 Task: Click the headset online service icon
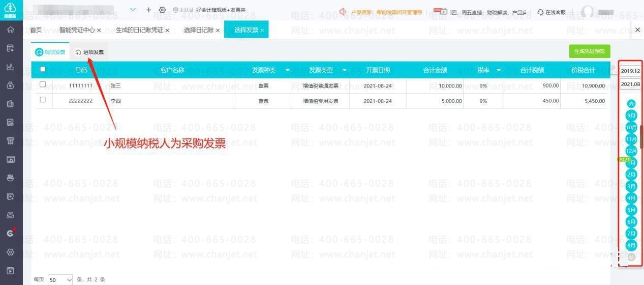(x=540, y=12)
